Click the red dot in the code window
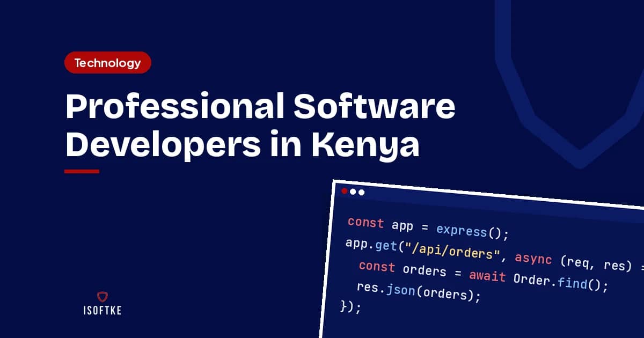 tap(345, 190)
